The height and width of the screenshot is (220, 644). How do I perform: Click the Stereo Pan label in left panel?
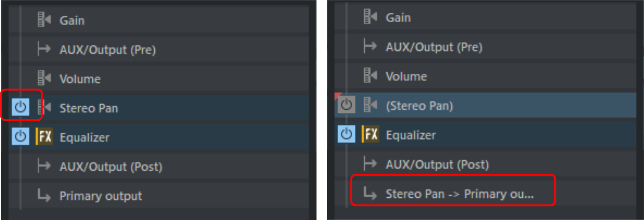[x=89, y=108]
